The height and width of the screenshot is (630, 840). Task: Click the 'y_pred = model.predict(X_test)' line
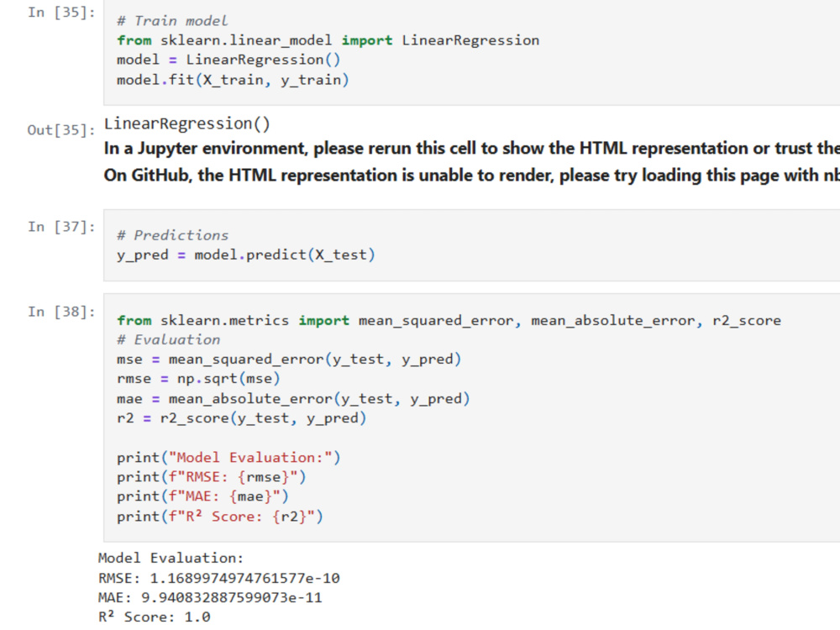(x=246, y=255)
